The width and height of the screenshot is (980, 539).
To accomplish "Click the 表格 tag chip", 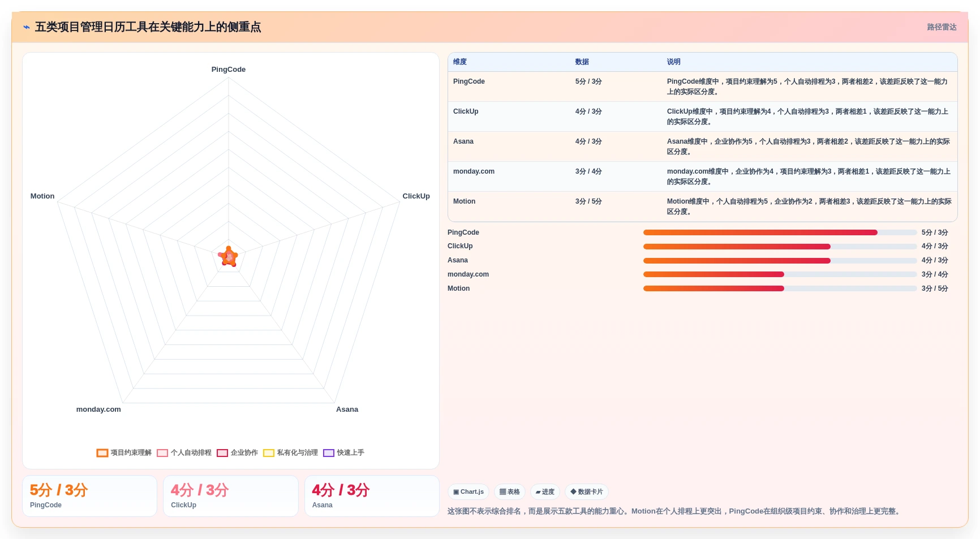I will tap(510, 492).
